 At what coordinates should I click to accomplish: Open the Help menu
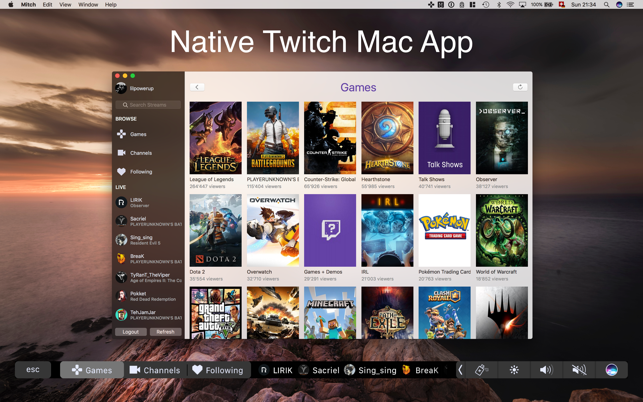point(111,5)
